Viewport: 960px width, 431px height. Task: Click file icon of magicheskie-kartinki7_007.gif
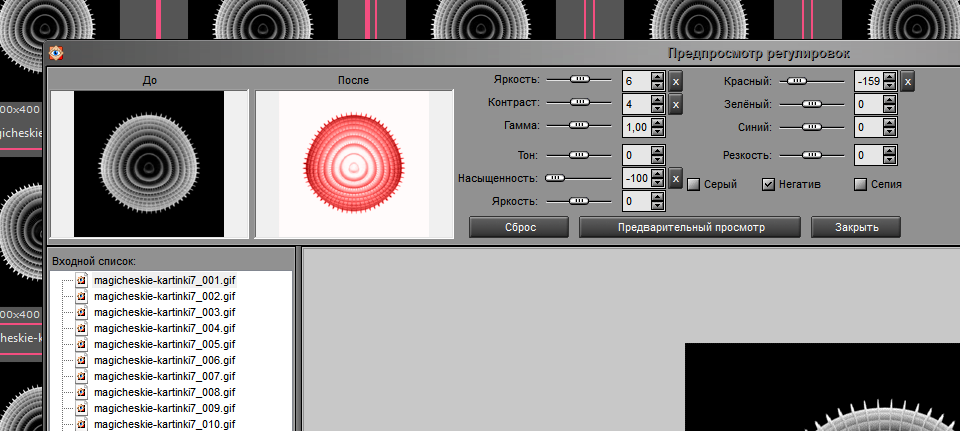83,376
